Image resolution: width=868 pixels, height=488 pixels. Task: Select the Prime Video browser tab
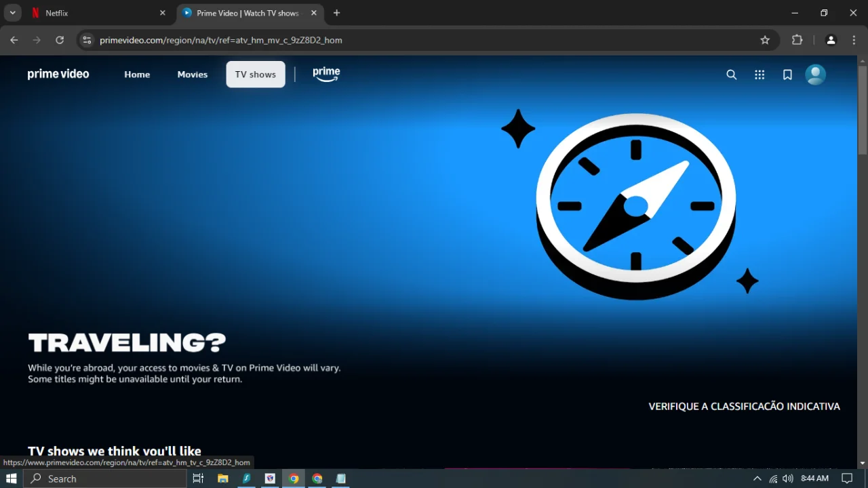pos(250,13)
